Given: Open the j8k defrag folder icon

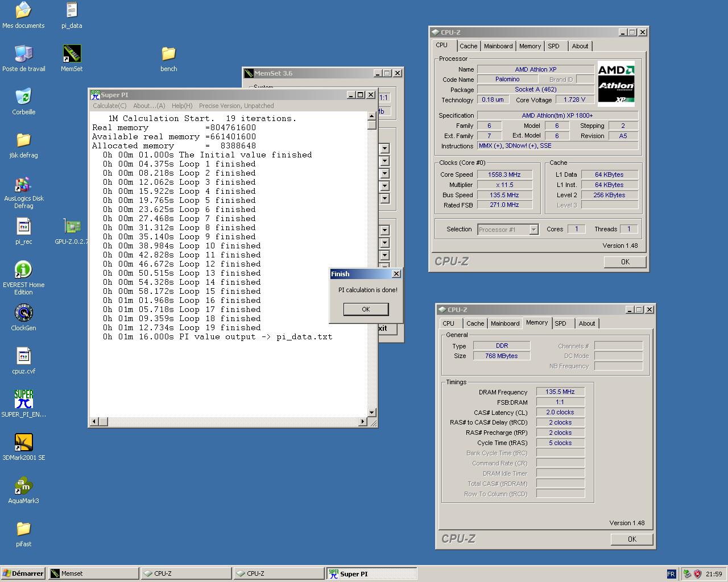Looking at the screenshot, I should 23,140.
